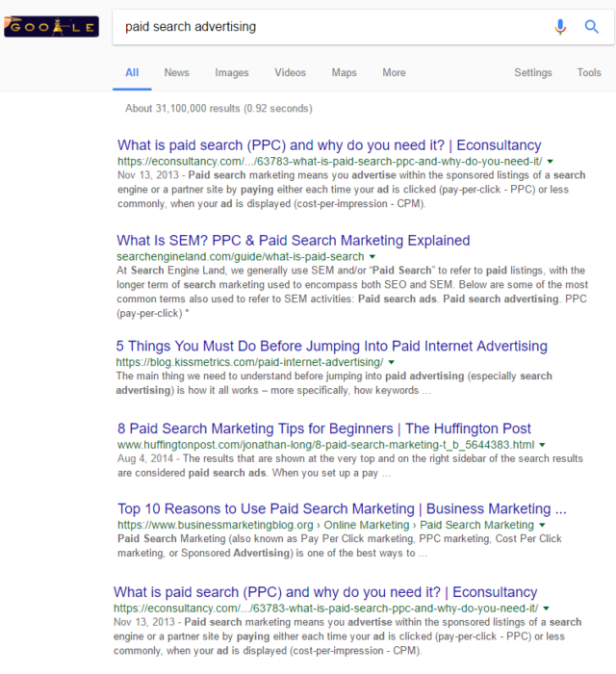Open dropdown arrow next to businessmarketingblog.org breadcrumb
Screen dimensions: 616x674
point(542,525)
